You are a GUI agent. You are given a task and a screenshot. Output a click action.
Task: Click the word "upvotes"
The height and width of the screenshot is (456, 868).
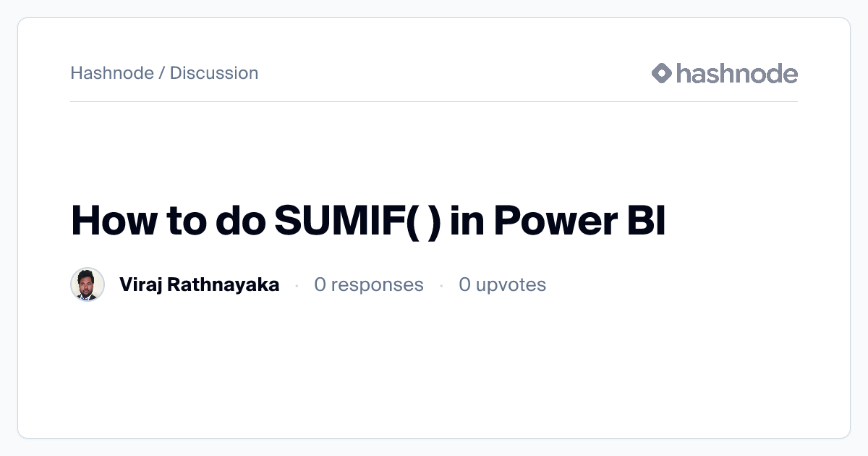pyautogui.click(x=511, y=284)
